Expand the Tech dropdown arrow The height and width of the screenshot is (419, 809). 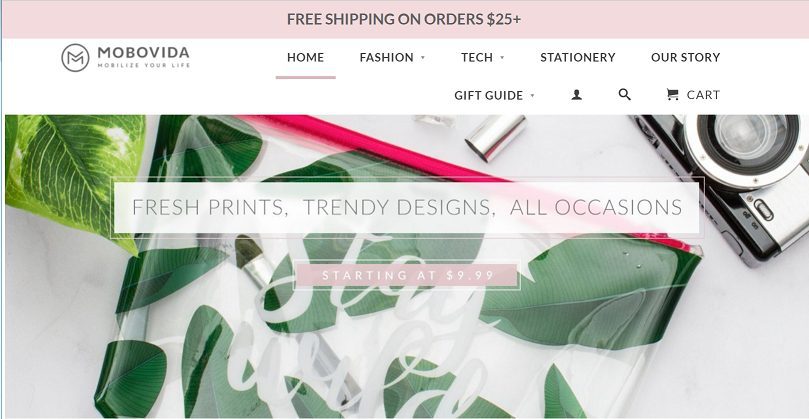(502, 58)
